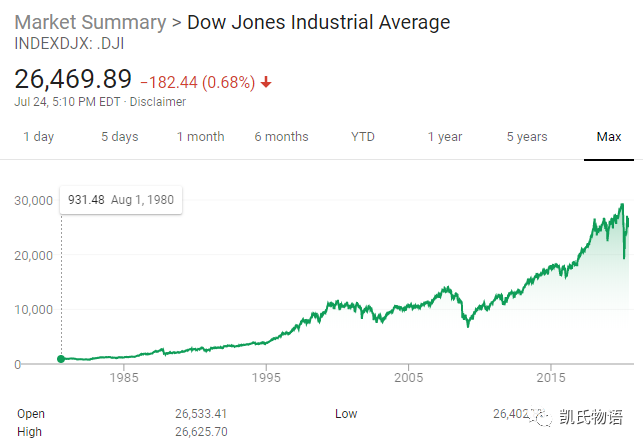Click the Max range tab
This screenshot has height=445, width=643.
tap(609, 137)
